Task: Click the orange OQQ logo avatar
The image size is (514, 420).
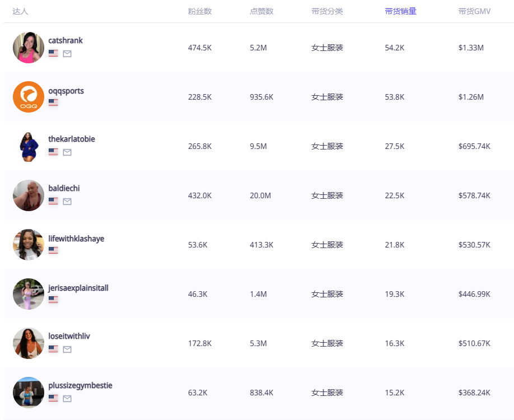Action: point(29,97)
